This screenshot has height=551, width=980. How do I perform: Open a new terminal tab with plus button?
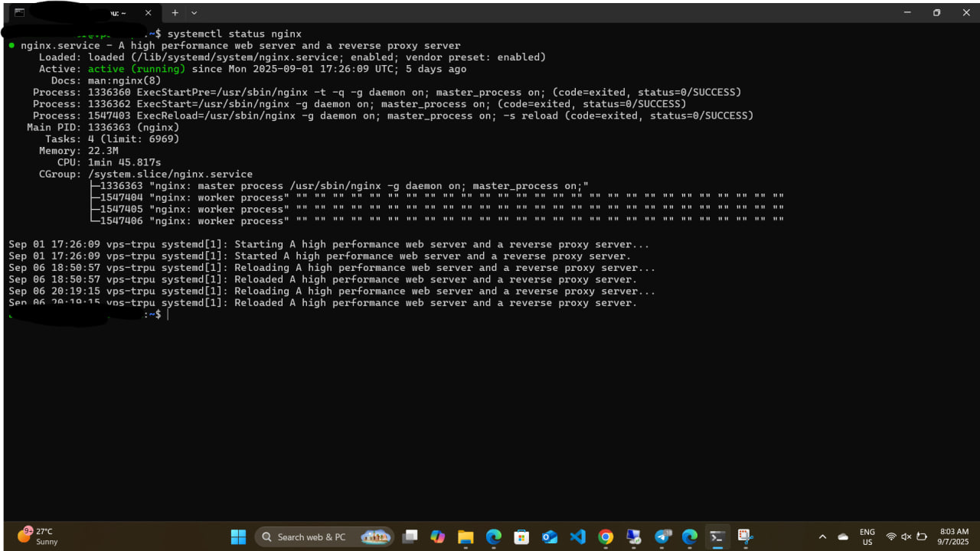pos(175,13)
